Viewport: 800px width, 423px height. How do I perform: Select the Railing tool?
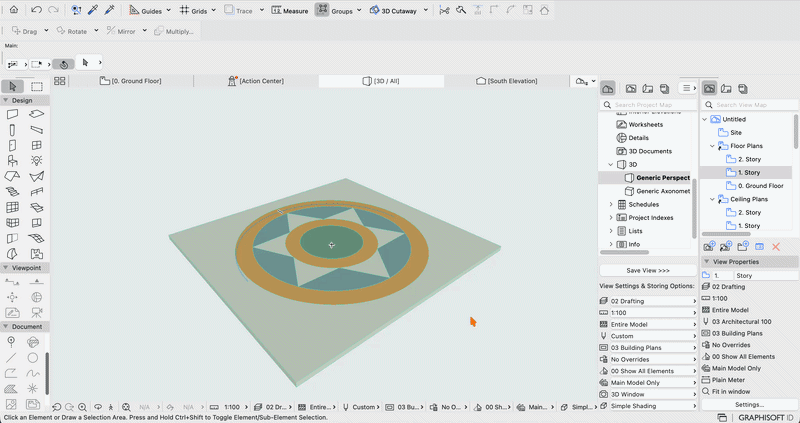[x=37, y=192]
